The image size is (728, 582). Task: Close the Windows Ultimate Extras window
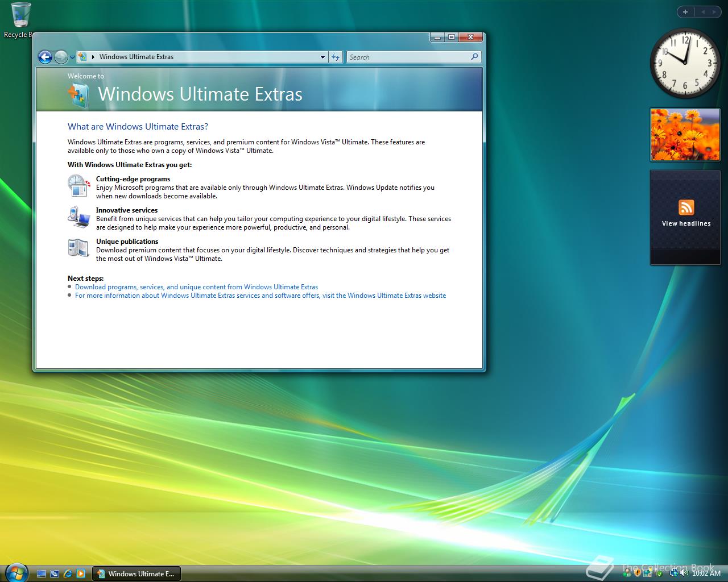pyautogui.click(x=470, y=38)
